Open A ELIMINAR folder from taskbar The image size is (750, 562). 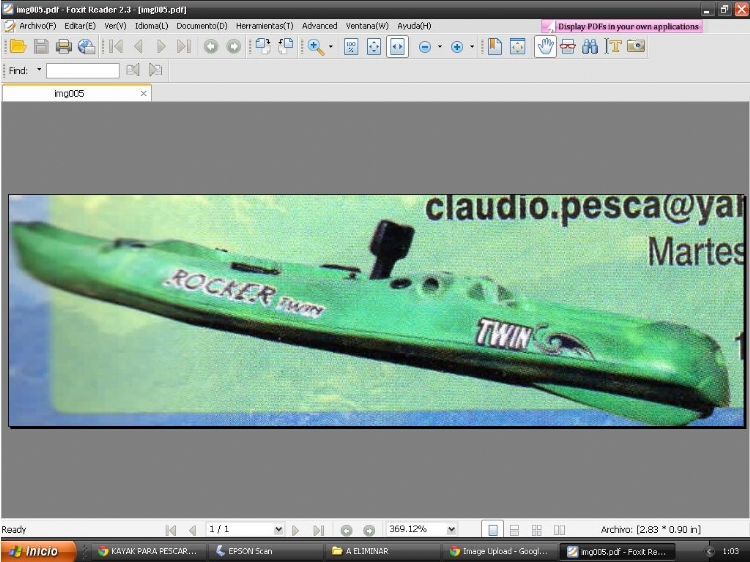[x=384, y=551]
